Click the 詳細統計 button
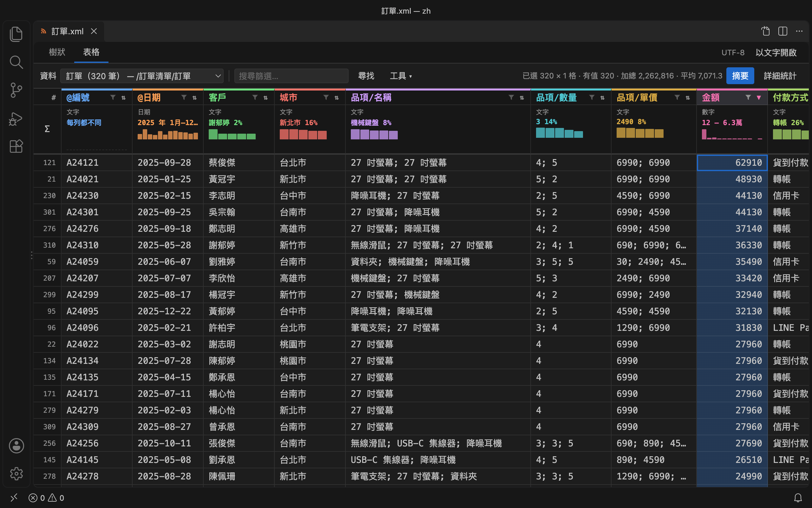This screenshot has width=812, height=508. pyautogui.click(x=780, y=76)
